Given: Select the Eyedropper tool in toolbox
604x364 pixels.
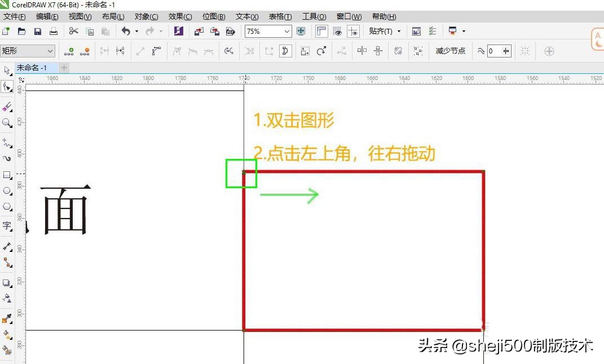Looking at the screenshot, I should coord(7,318).
